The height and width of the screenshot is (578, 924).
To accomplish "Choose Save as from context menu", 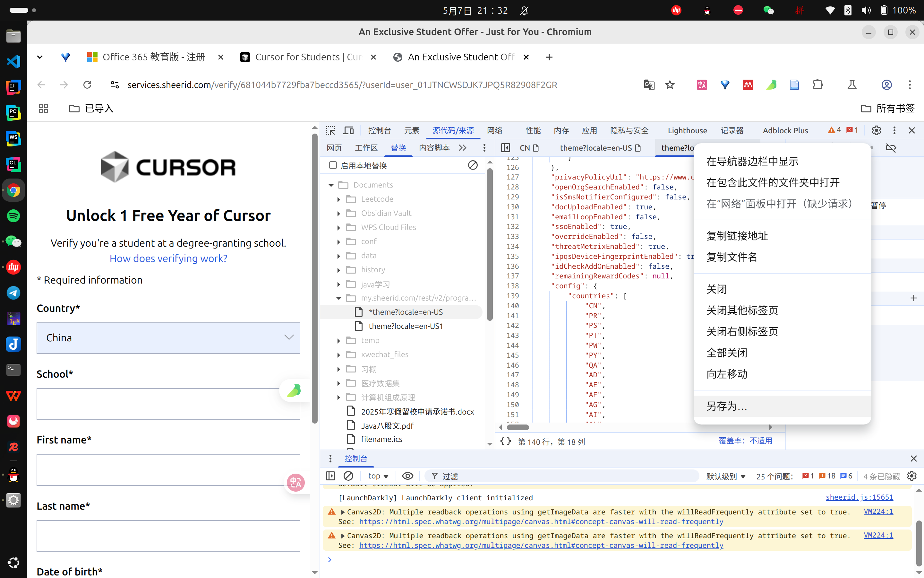I will (782, 406).
